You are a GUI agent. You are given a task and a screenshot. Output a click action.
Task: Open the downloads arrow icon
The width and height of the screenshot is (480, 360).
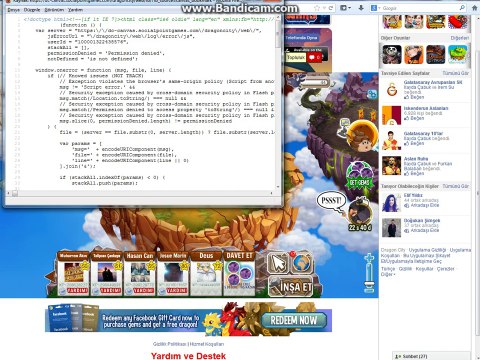[x=361, y=8]
